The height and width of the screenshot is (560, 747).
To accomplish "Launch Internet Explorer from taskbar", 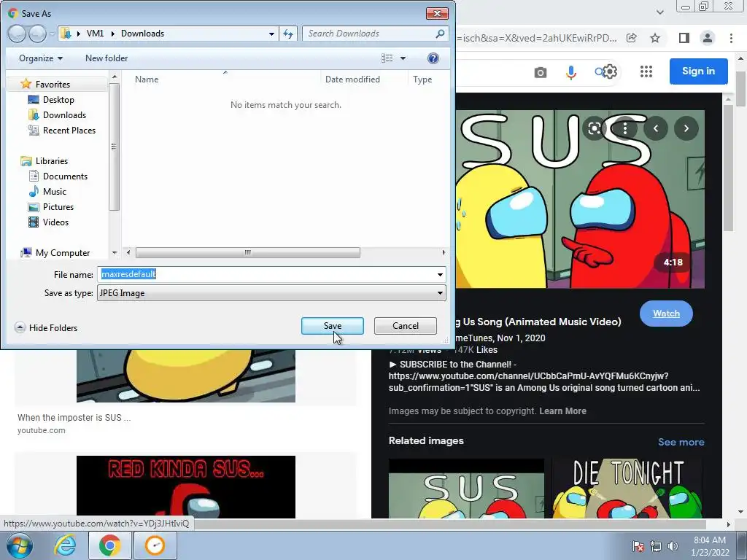I will tap(65, 545).
